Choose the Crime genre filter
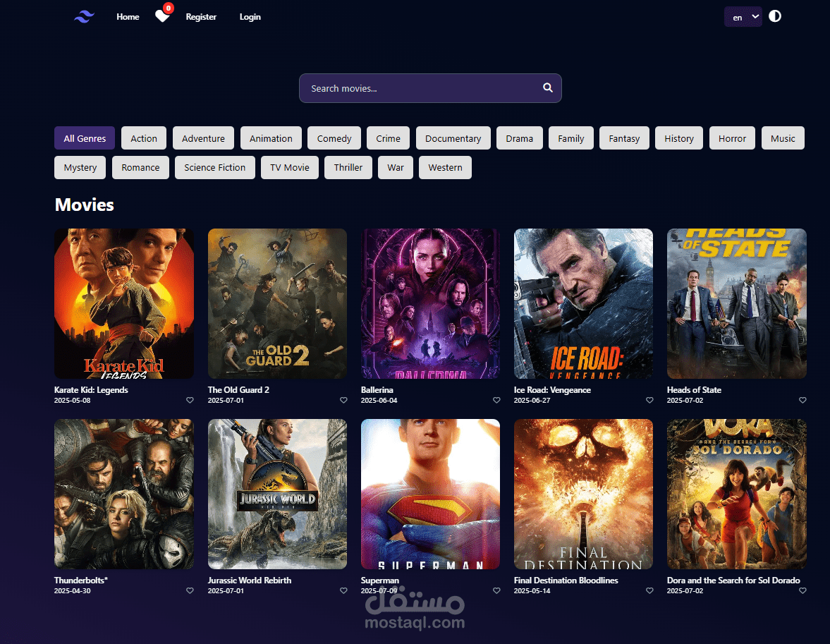 point(388,138)
